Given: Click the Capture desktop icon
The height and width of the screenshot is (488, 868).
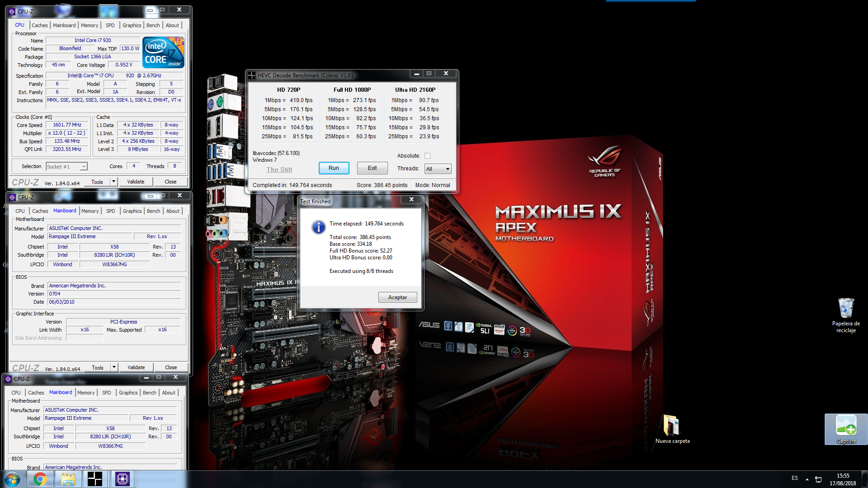Looking at the screenshot, I should [846, 429].
